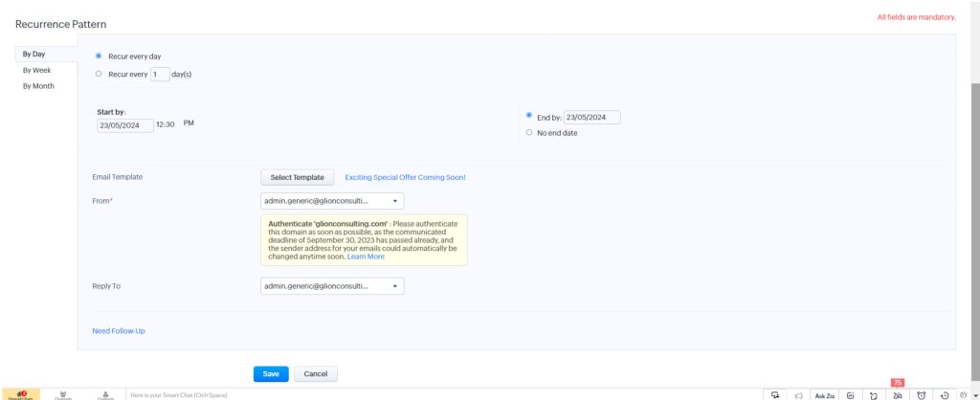Switch to By Month tab
Viewport: 980px width, 400px height.
click(x=38, y=86)
